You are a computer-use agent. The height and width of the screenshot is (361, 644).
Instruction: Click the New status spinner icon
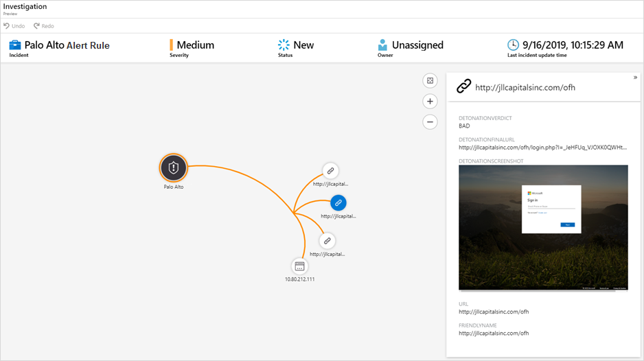[284, 45]
